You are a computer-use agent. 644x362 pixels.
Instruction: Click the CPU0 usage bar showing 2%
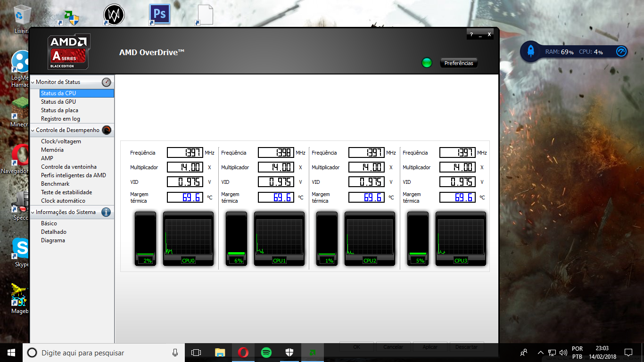click(x=145, y=239)
